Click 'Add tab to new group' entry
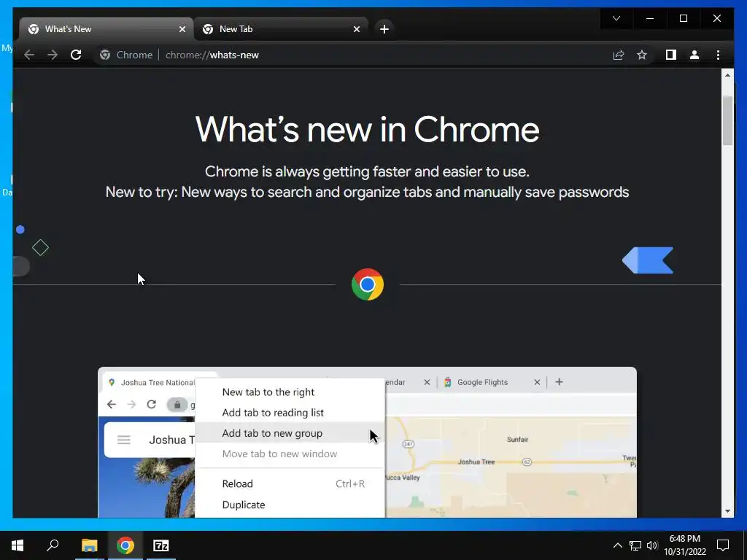The image size is (747, 560). click(290, 433)
